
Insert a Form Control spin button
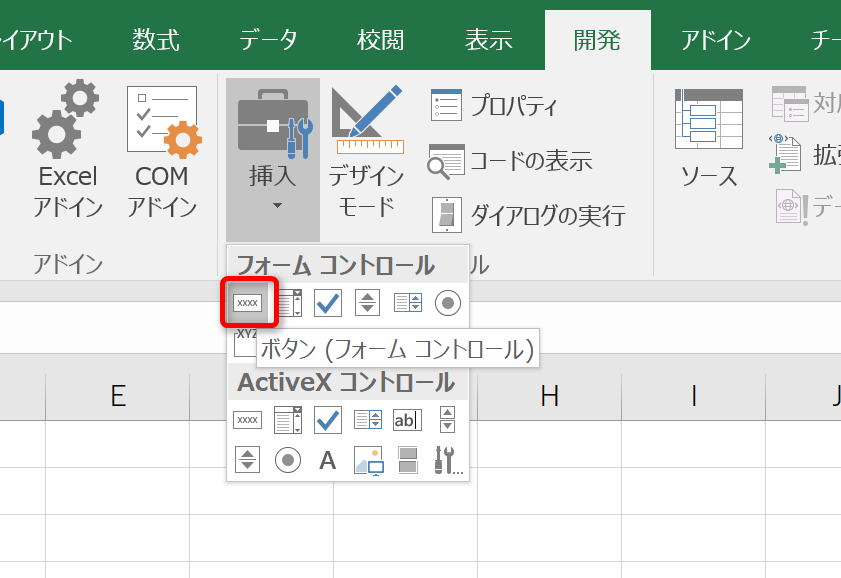click(x=367, y=303)
